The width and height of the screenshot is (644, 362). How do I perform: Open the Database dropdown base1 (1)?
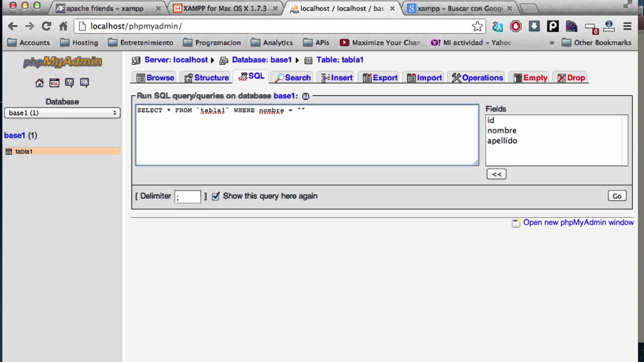click(x=62, y=113)
